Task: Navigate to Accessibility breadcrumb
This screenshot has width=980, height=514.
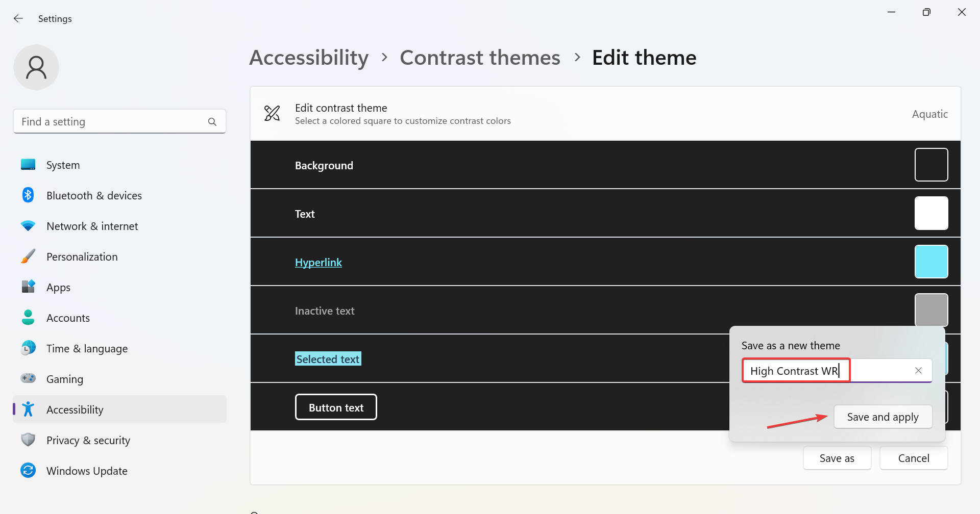Action: click(x=309, y=58)
